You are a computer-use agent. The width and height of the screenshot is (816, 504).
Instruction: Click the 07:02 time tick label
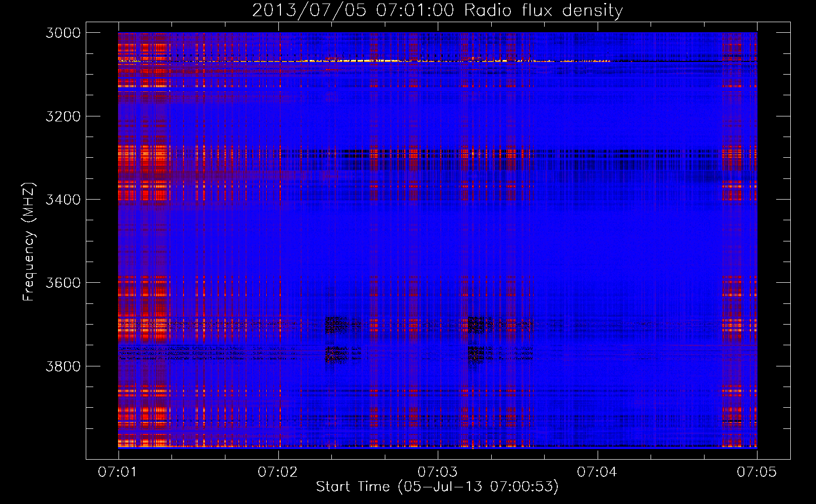(x=278, y=472)
